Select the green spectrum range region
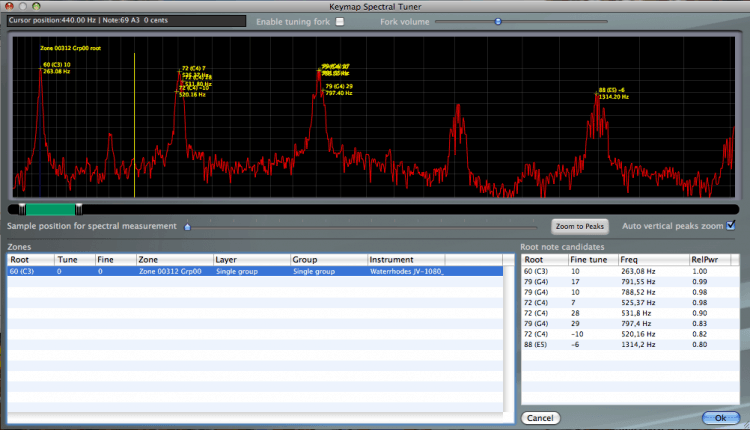The height and width of the screenshot is (430, 750). (50, 209)
